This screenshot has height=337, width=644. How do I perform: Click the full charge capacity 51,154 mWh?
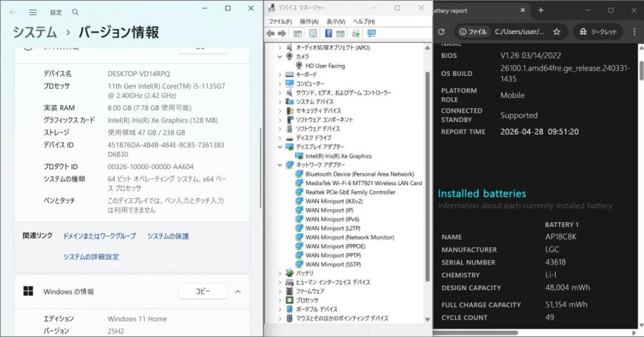[x=566, y=305]
